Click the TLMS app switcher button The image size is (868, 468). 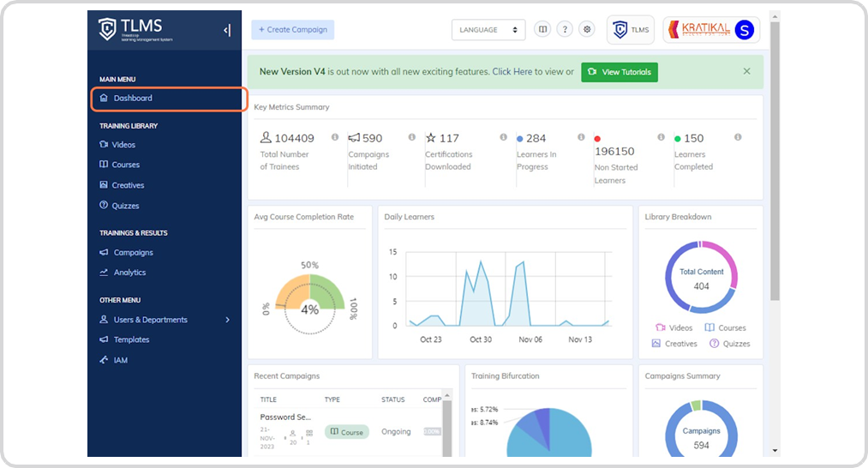point(631,30)
